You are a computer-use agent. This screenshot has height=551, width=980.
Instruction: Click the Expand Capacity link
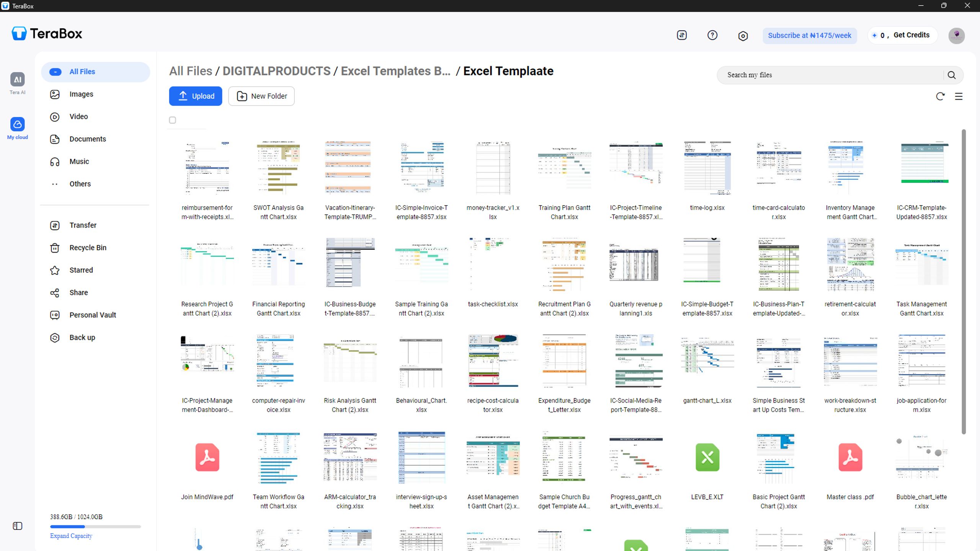(71, 536)
